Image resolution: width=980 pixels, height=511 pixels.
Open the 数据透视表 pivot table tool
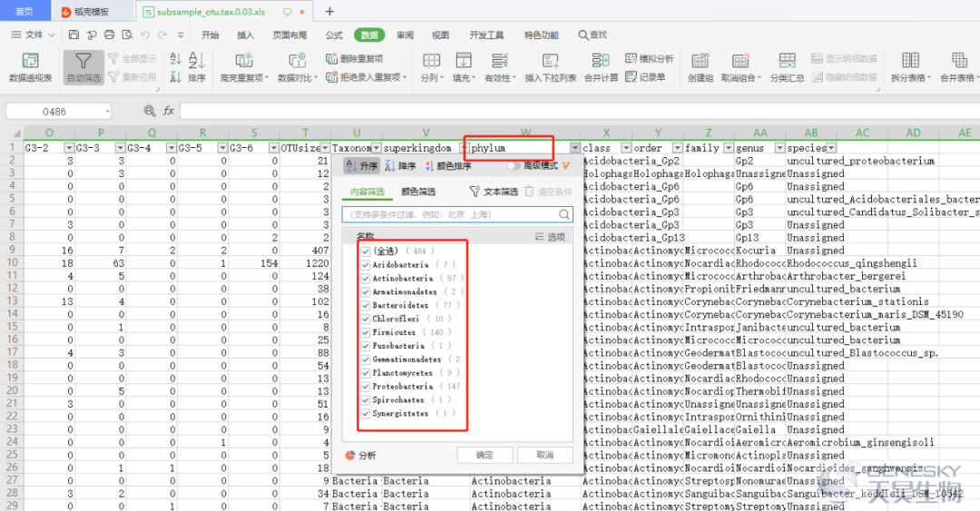(x=30, y=67)
